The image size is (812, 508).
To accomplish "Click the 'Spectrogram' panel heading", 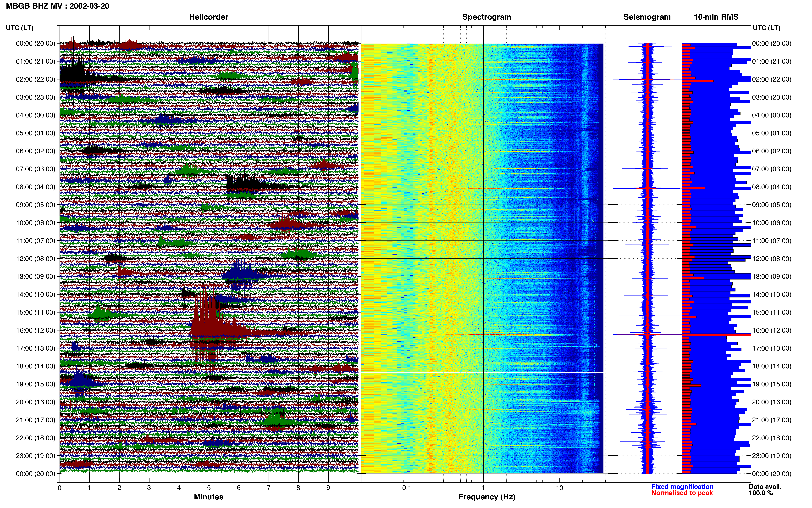I will coord(487,17).
